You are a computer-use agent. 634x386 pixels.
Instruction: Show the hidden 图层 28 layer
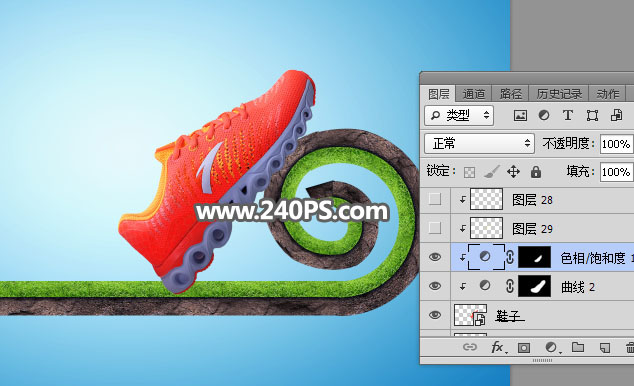[x=435, y=199]
